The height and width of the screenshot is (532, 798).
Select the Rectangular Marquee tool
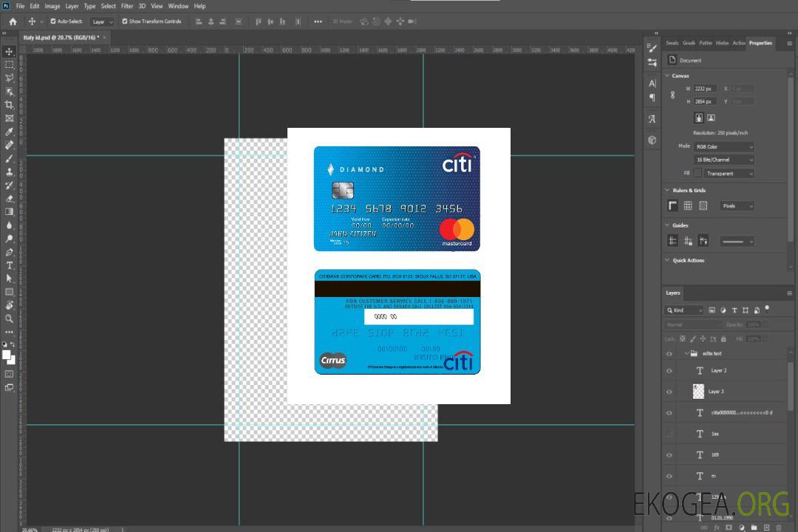9,65
